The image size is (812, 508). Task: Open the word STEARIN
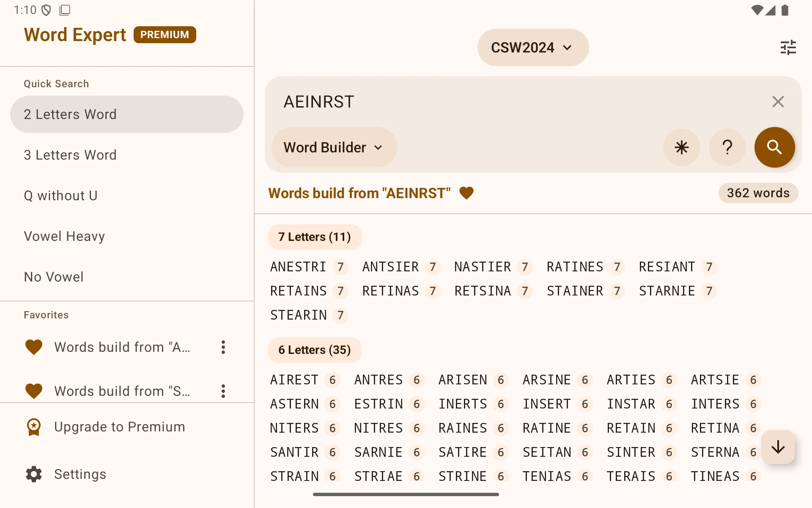pos(298,315)
